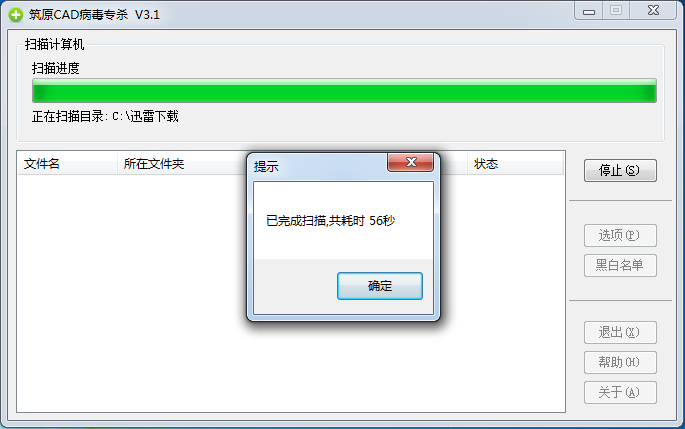Open help with the 帮助(H) button
Screen dimensions: 685x429
(620, 362)
